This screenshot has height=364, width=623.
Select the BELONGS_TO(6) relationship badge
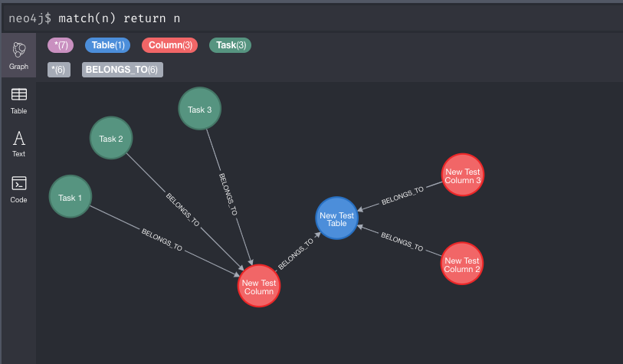pos(123,70)
